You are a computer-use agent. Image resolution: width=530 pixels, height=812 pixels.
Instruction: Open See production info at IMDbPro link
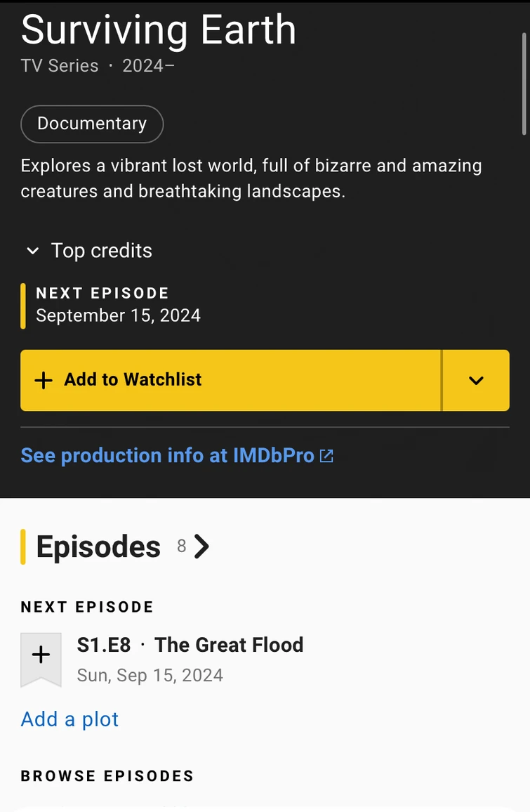pyautogui.click(x=167, y=456)
